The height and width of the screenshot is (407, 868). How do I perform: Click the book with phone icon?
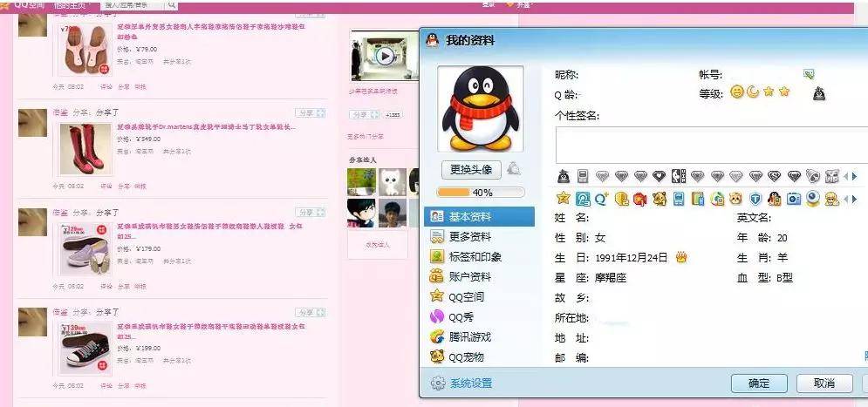point(698,199)
